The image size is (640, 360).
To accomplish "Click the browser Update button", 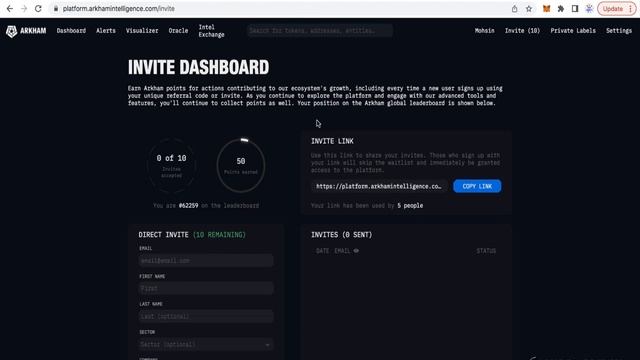I will point(616,9).
